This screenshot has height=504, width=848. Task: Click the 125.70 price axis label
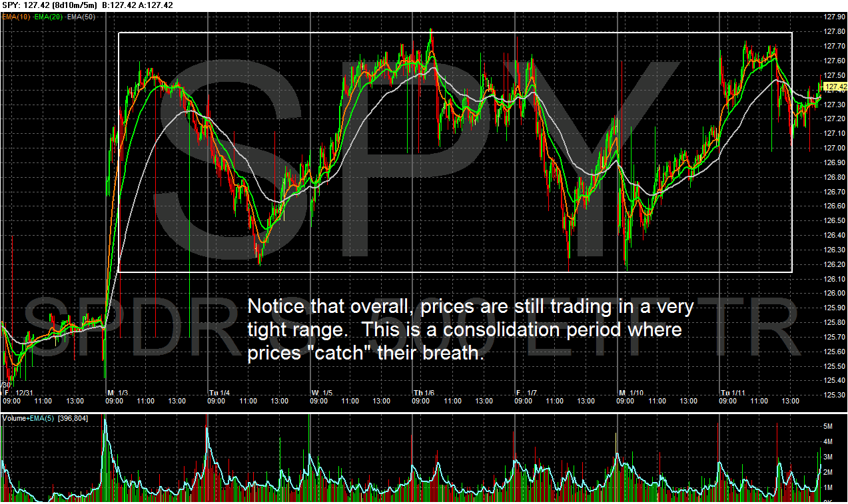click(834, 337)
